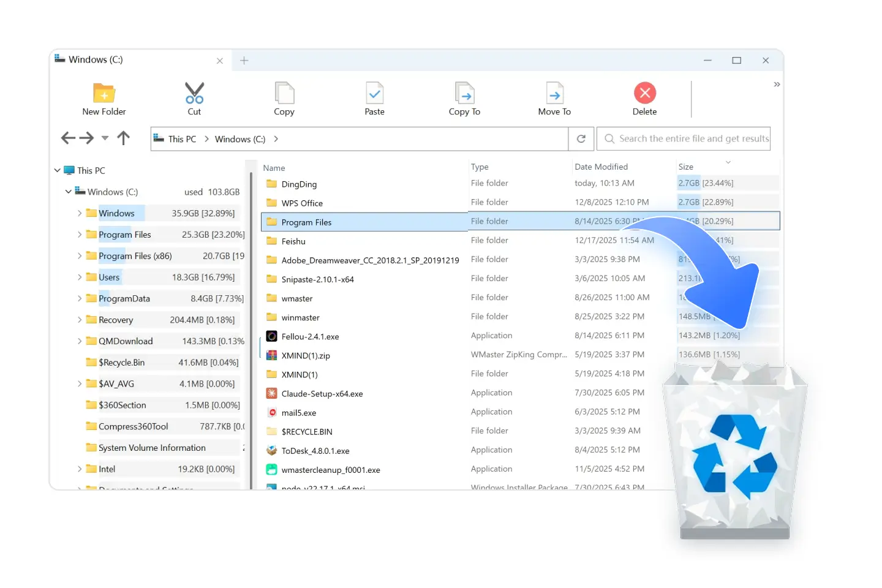Viewport: 882px width, 588px height.
Task: Navigate to This PC via the breadcrumb
Action: click(x=181, y=138)
